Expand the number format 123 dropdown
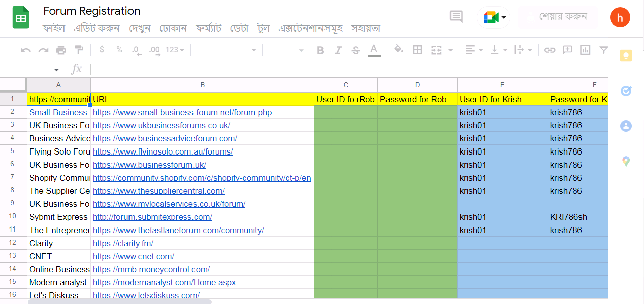Image resolution: width=644 pixels, height=304 pixels. [x=175, y=50]
